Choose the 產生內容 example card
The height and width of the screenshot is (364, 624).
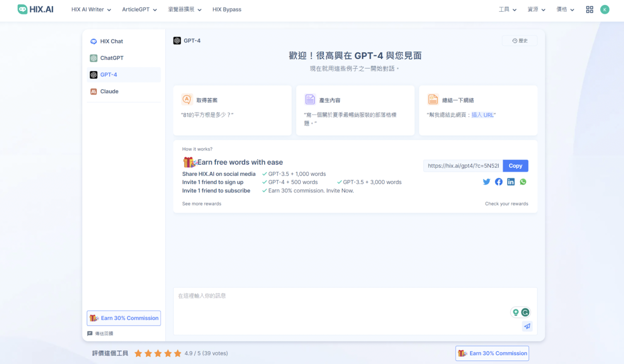coord(355,110)
